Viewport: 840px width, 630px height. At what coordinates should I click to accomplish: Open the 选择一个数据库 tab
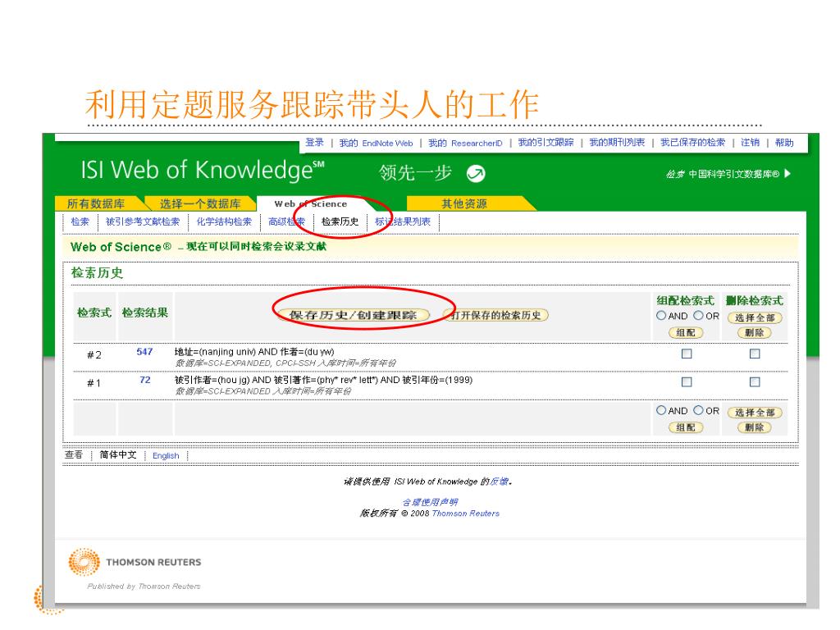[200, 203]
